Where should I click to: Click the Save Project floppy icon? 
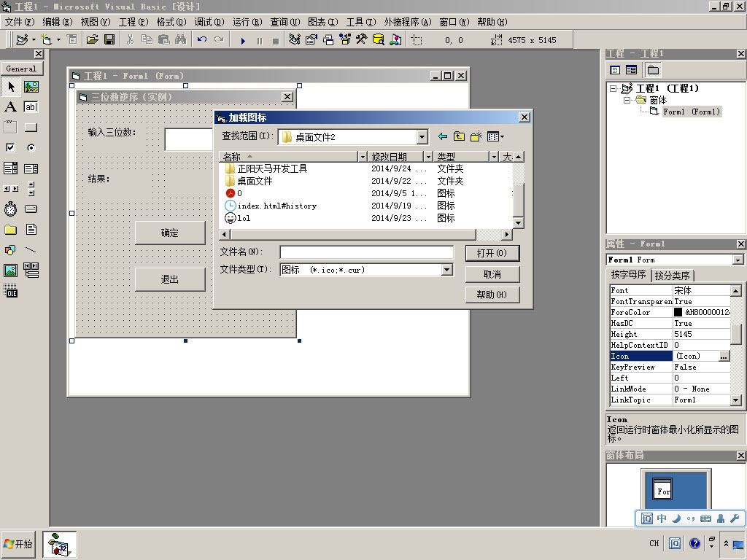click(109, 40)
